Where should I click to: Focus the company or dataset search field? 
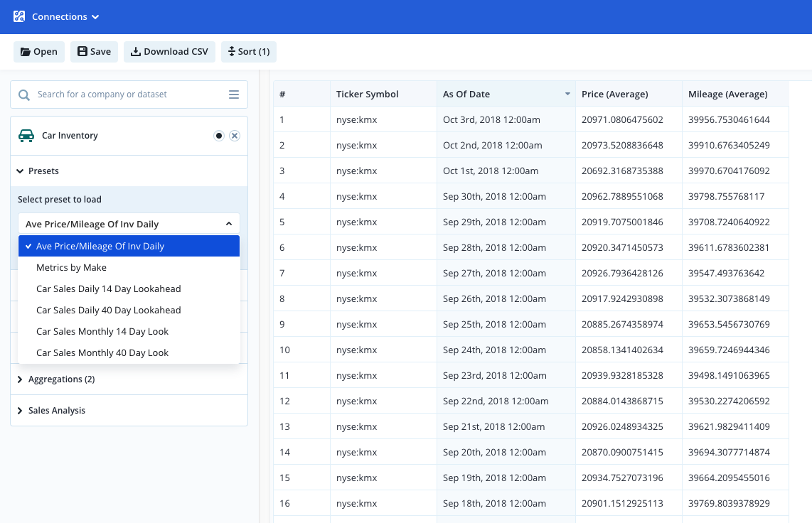pyautogui.click(x=129, y=95)
